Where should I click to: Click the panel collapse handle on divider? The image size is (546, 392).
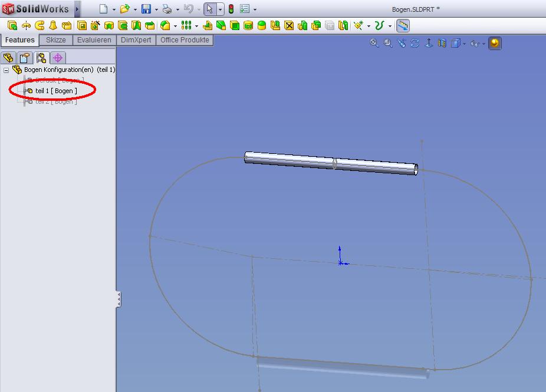pyautogui.click(x=119, y=299)
